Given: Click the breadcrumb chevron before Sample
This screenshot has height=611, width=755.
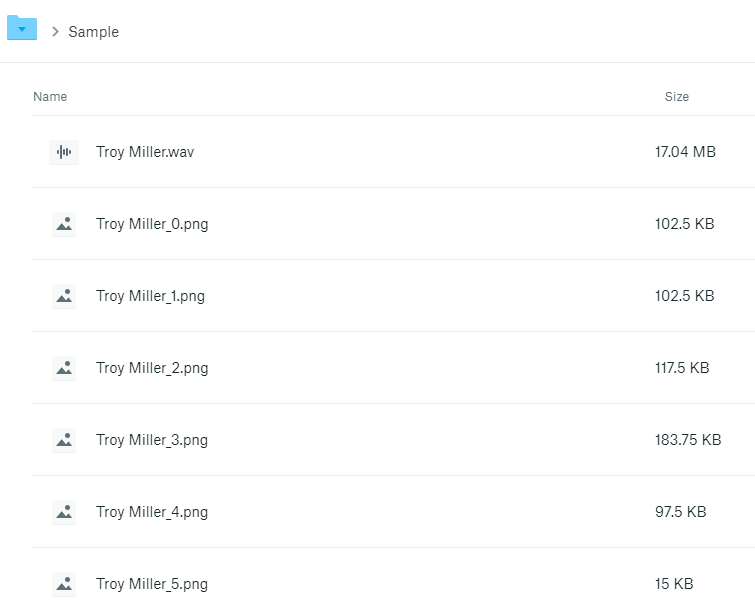Looking at the screenshot, I should (x=55, y=32).
